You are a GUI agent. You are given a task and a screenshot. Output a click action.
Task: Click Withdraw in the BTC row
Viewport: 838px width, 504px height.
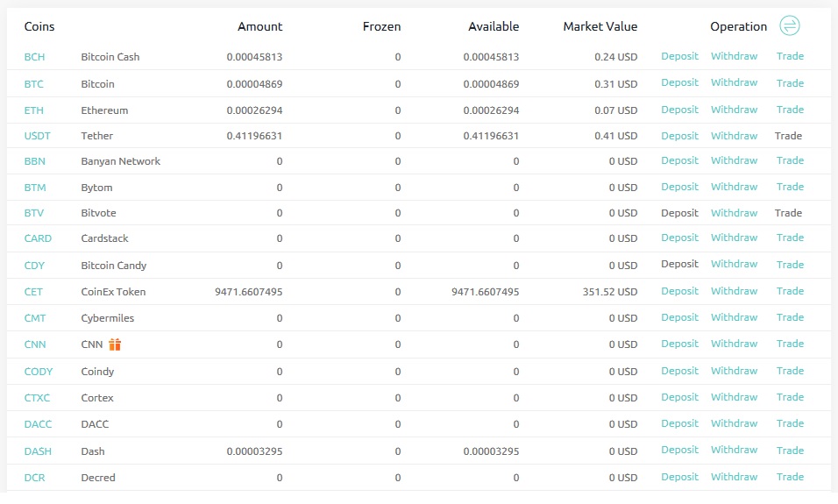coord(734,82)
